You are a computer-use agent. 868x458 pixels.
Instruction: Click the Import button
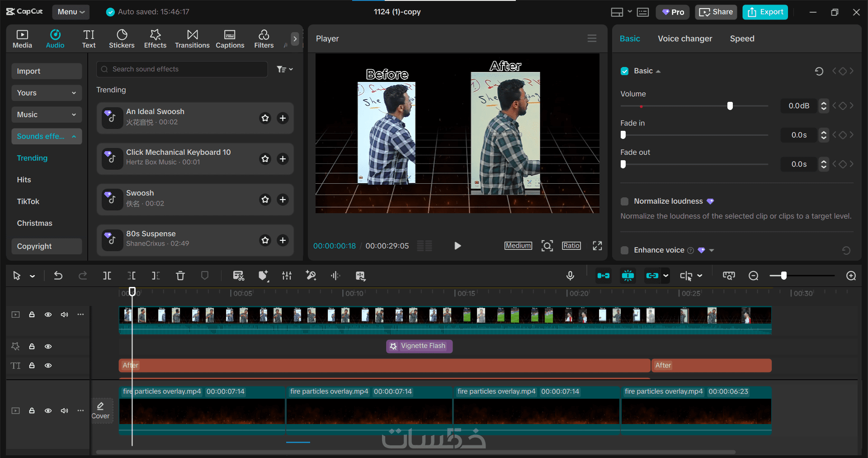[x=46, y=72]
